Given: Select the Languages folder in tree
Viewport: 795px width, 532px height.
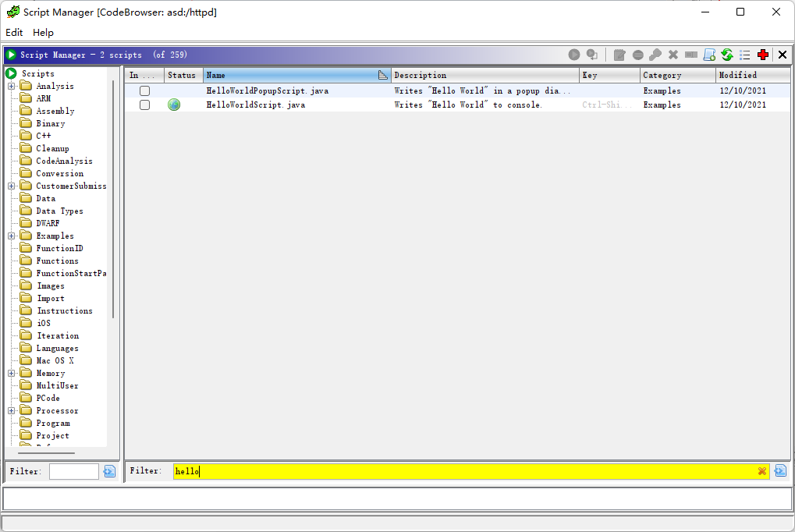Looking at the screenshot, I should coord(57,349).
